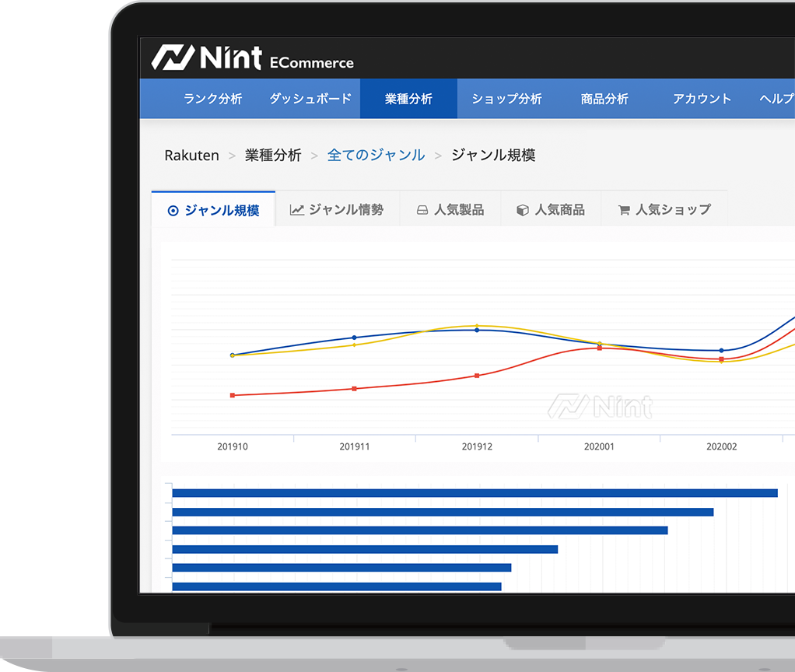Click the red data point at 201910

pos(233,395)
